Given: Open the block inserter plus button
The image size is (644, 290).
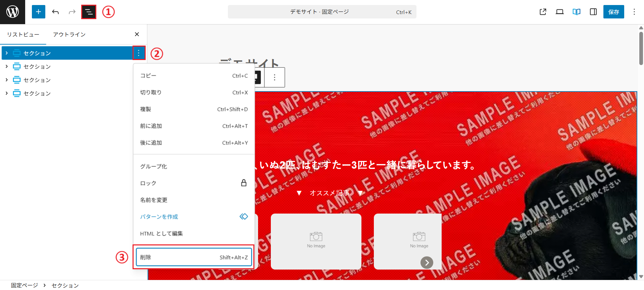Looking at the screenshot, I should [x=39, y=12].
